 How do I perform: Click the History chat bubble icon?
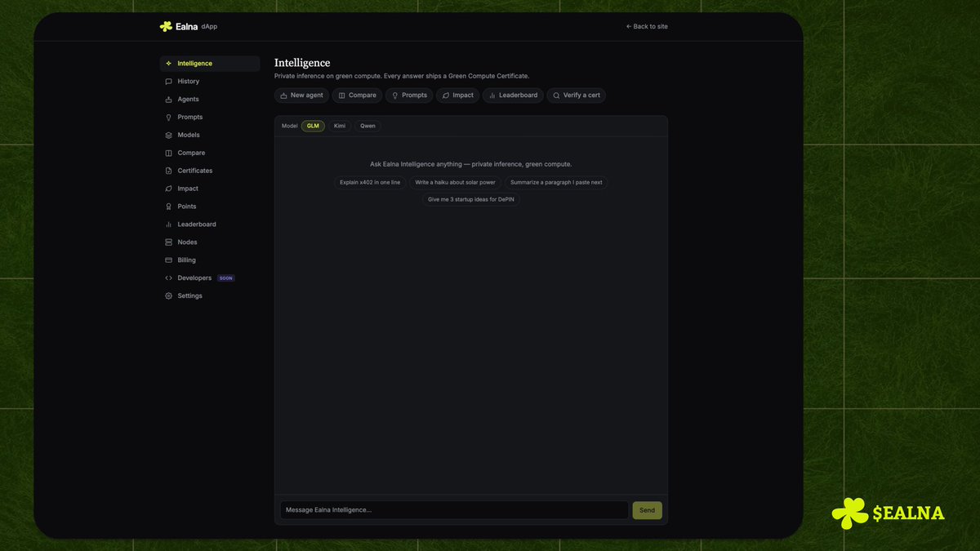168,82
